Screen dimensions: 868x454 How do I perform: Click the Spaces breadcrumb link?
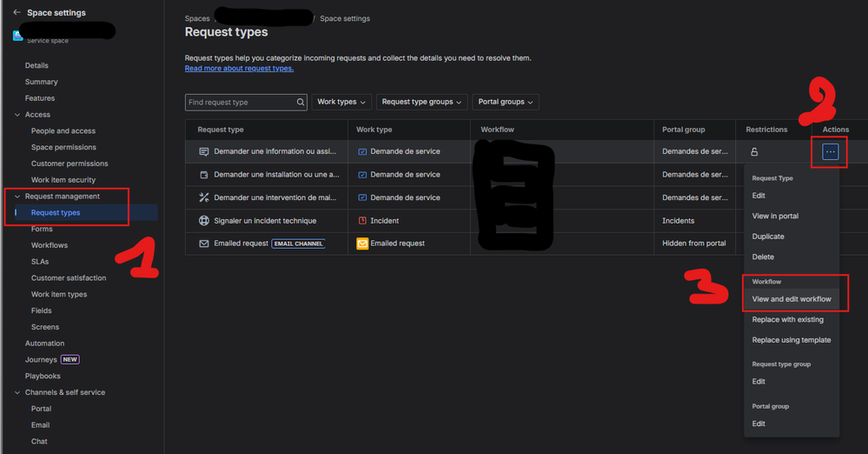pos(197,19)
